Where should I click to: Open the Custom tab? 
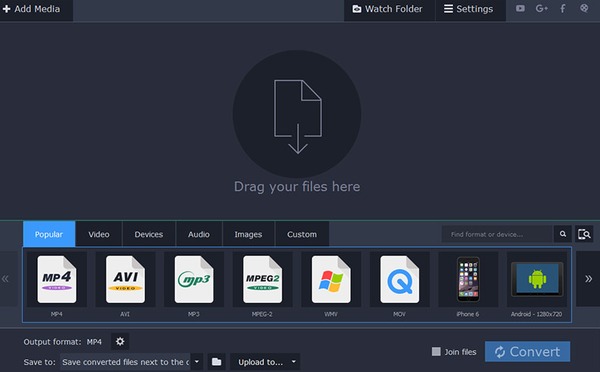tap(302, 234)
